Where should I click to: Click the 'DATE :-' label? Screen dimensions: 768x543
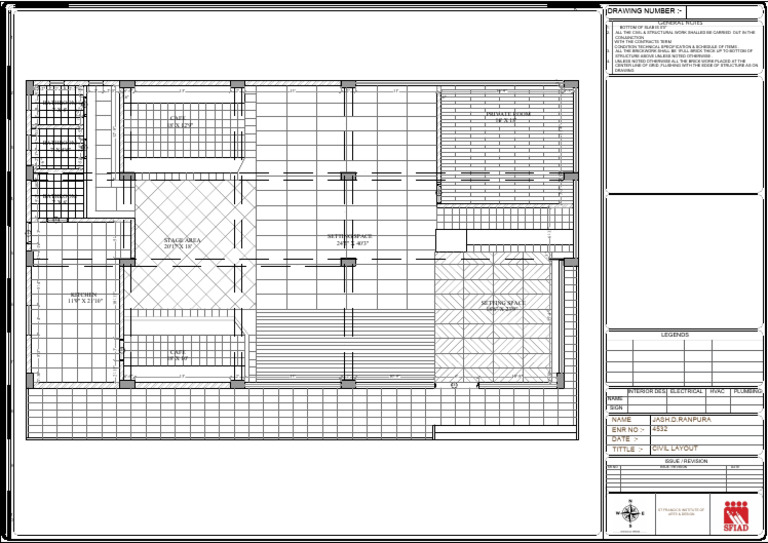[x=623, y=439]
